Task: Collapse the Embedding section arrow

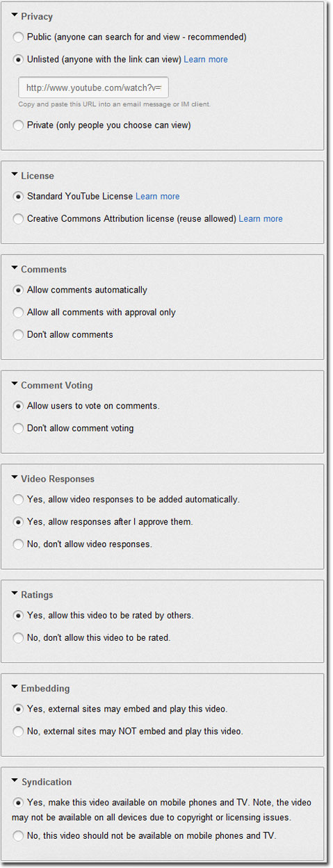Action: (x=15, y=687)
